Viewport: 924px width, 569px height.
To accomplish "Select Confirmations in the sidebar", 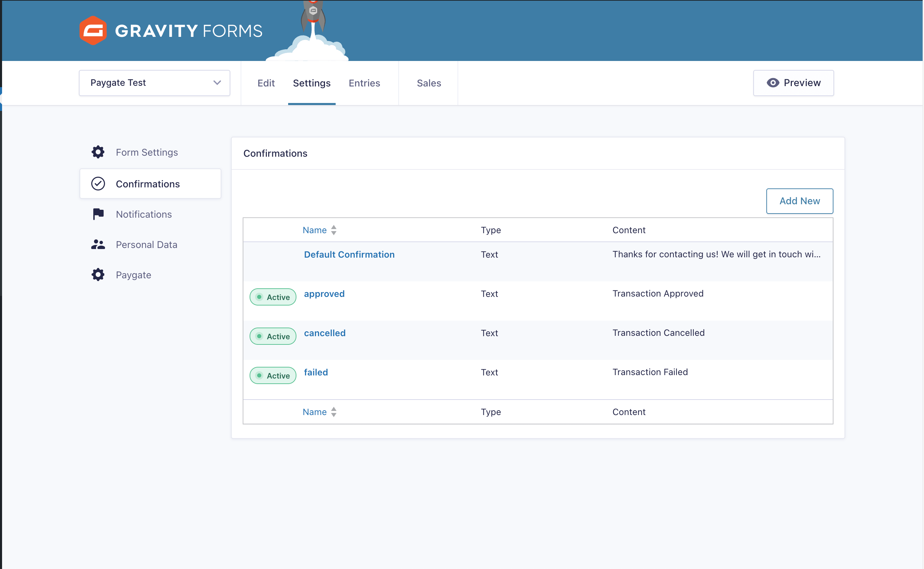I will [x=150, y=184].
